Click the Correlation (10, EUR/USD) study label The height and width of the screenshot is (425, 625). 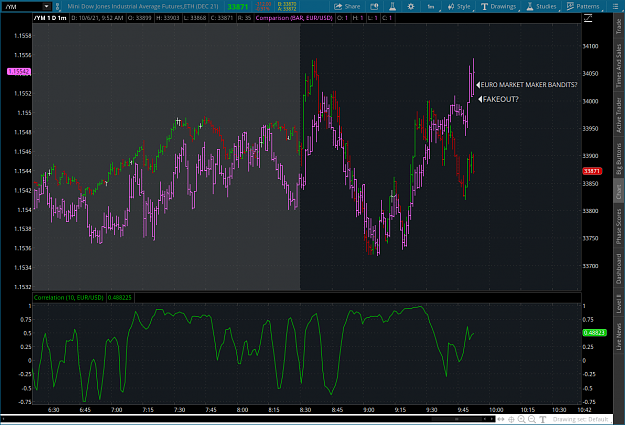[69, 297]
